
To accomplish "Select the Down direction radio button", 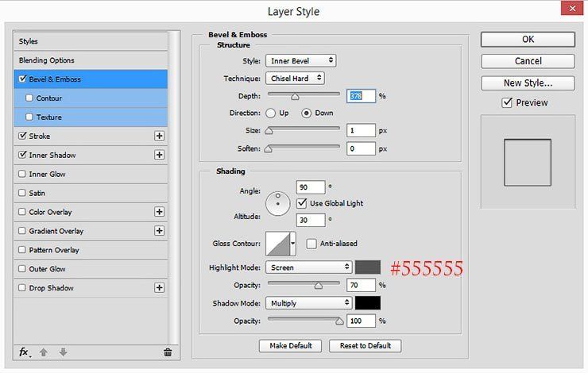I will pos(307,113).
